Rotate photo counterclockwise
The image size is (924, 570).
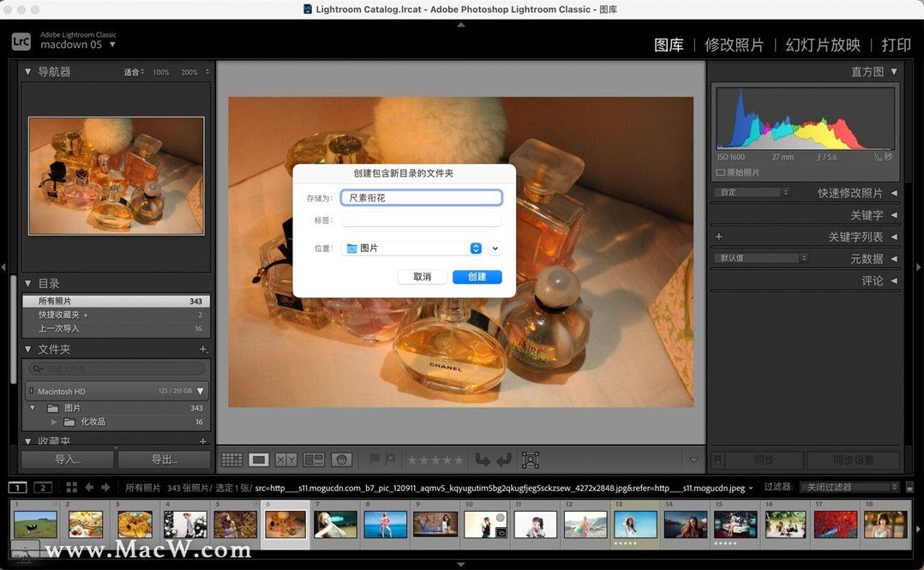coord(483,459)
